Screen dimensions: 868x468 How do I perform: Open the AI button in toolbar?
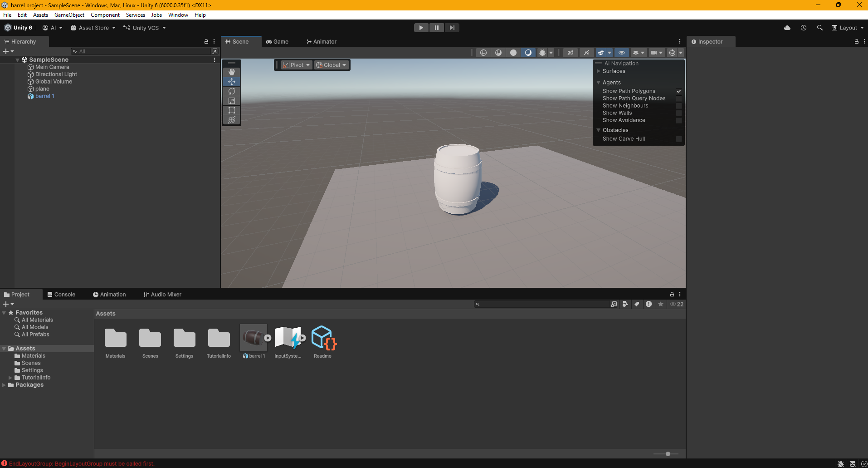[53, 28]
